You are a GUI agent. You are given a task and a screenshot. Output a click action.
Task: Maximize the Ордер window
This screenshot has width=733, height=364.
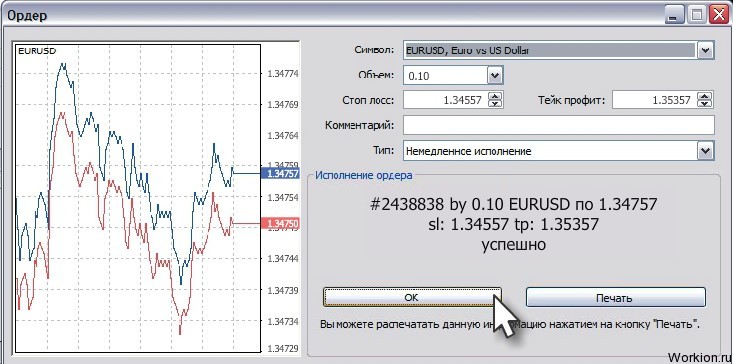[697, 14]
